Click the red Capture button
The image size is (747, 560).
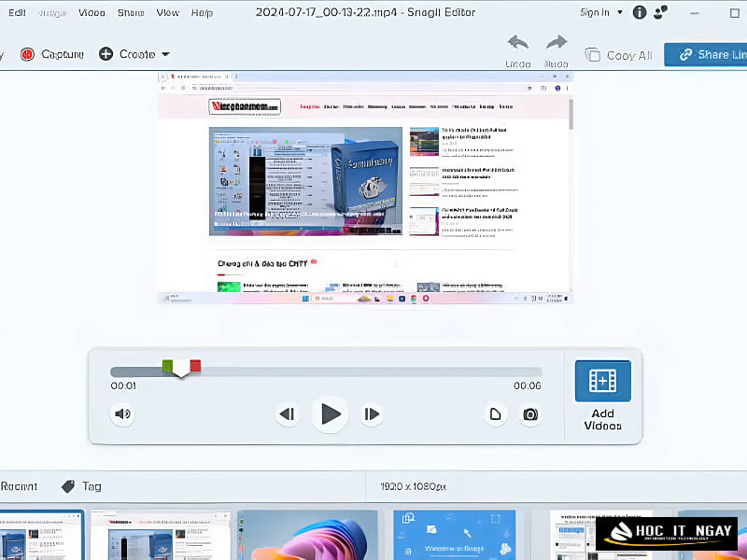(52, 54)
